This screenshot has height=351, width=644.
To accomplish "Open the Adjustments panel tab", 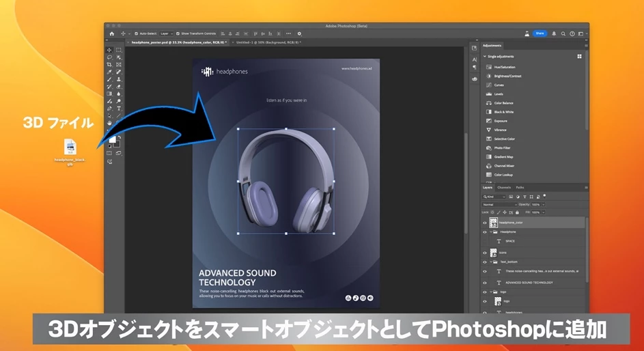I will (492, 46).
